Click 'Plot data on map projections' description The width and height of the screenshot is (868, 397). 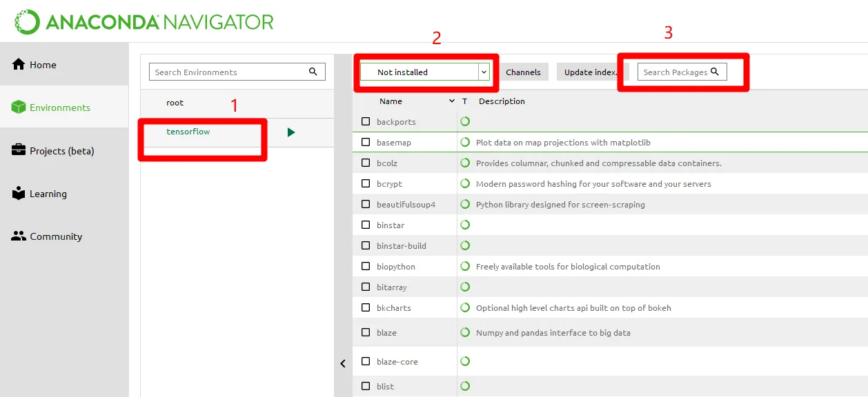click(x=563, y=143)
